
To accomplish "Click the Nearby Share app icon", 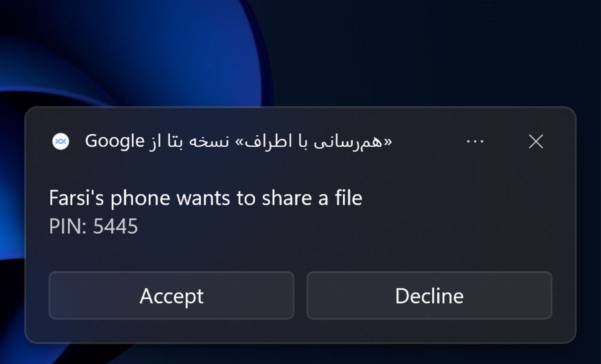I will tap(61, 141).
